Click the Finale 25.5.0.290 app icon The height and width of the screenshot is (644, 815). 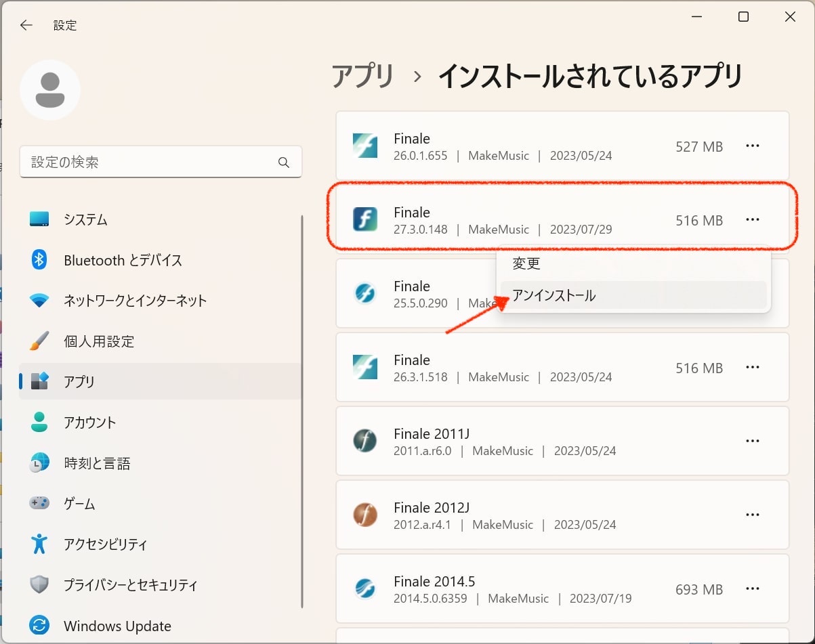click(x=365, y=294)
